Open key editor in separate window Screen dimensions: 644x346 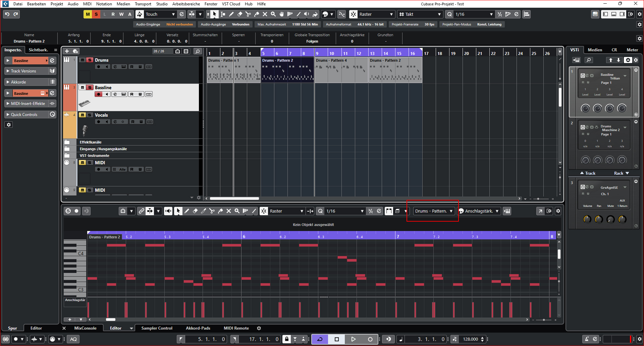540,211
